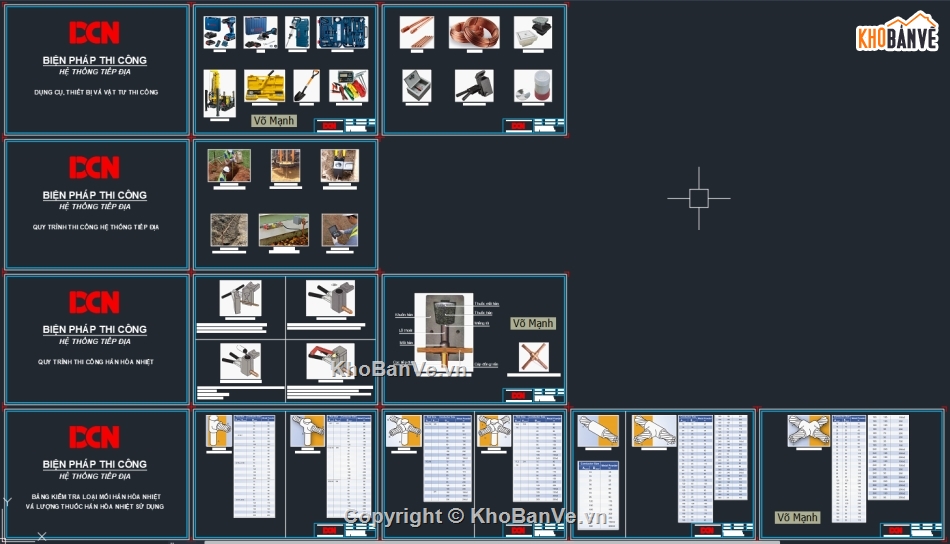
Task: Click the copper wire coil image
Action: tap(474, 32)
